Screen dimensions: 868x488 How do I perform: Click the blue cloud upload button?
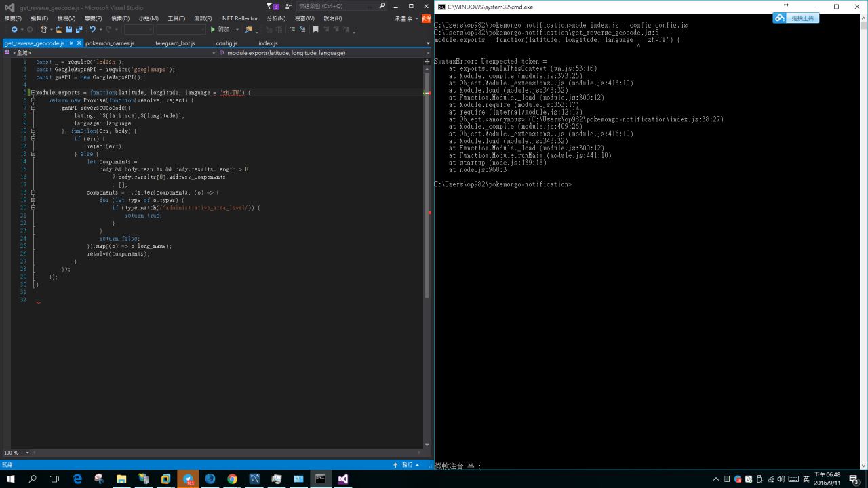click(x=796, y=18)
